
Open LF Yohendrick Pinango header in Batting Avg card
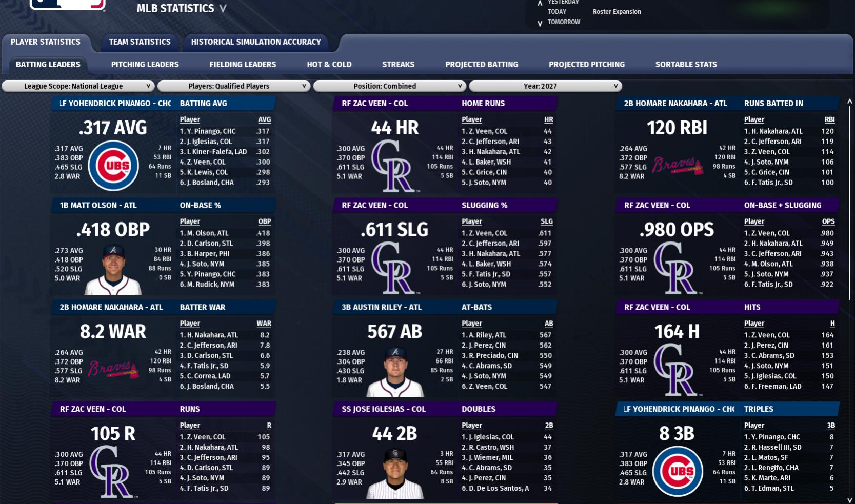click(115, 103)
